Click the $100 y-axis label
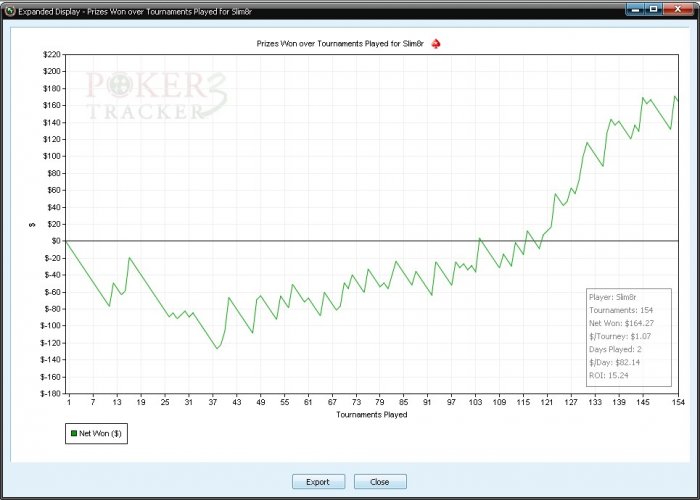 click(51, 156)
